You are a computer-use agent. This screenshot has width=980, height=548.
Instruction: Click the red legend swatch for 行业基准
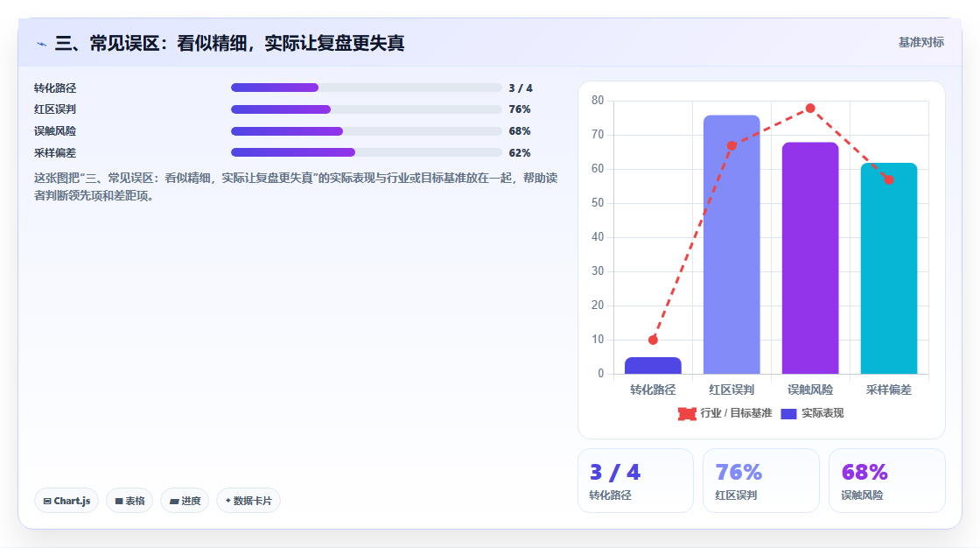(x=687, y=413)
